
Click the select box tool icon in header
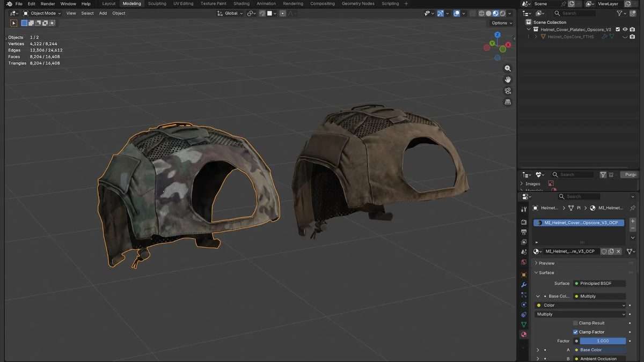(x=14, y=23)
